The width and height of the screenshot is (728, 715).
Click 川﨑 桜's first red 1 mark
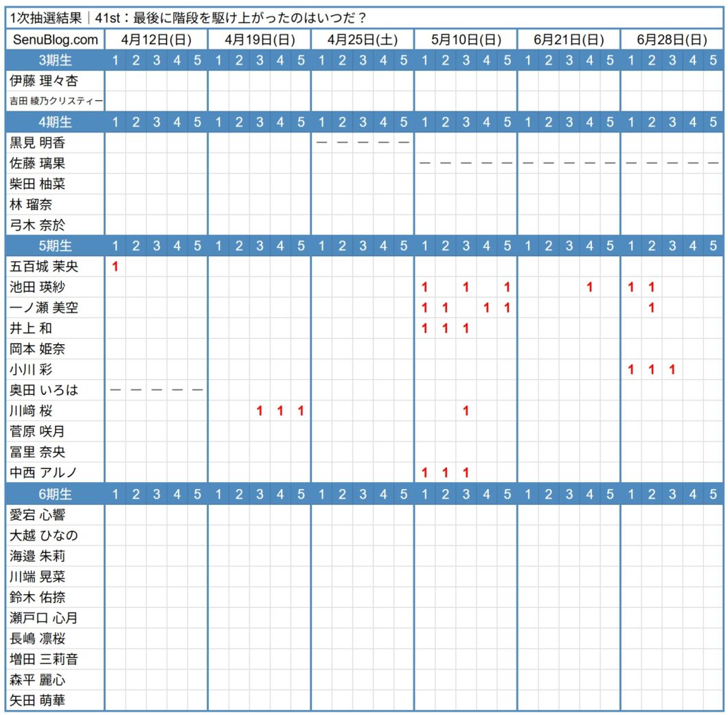pyautogui.click(x=258, y=411)
